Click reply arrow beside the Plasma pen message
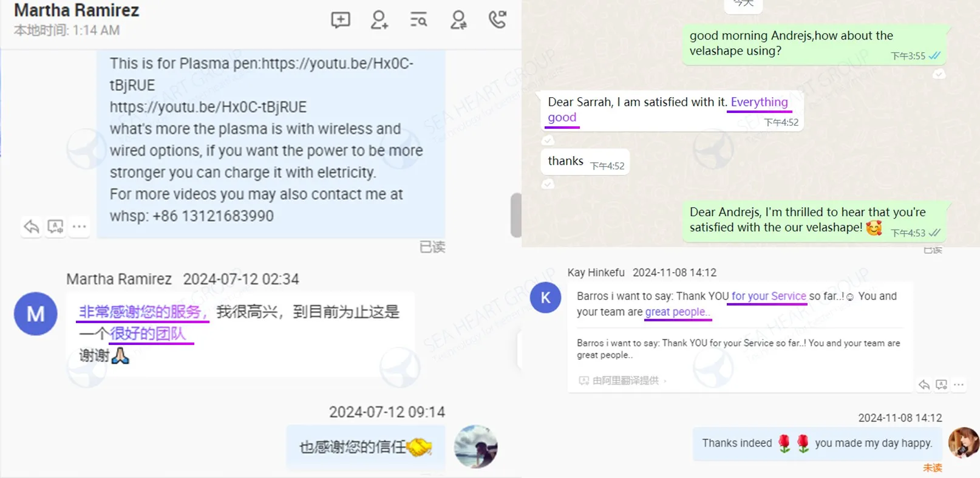 tap(32, 227)
